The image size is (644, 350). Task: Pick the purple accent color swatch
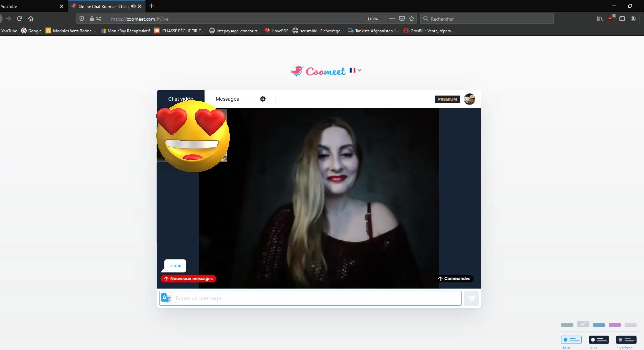tap(614, 325)
